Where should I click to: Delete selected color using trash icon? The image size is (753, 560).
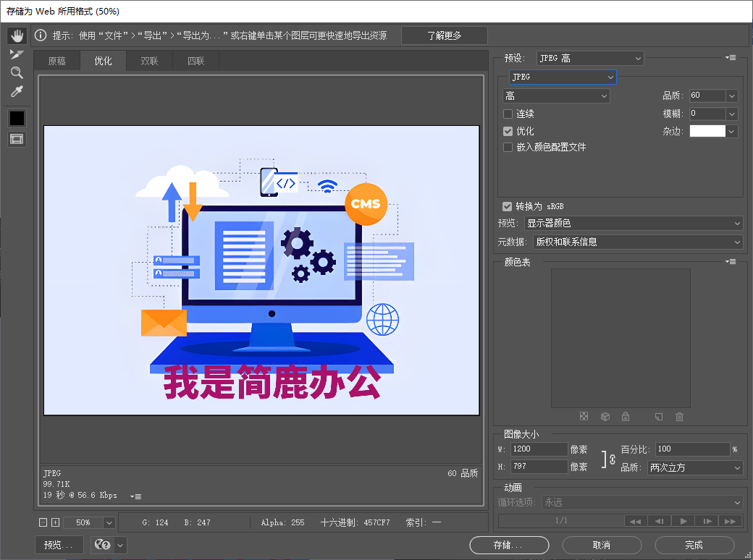[x=678, y=416]
